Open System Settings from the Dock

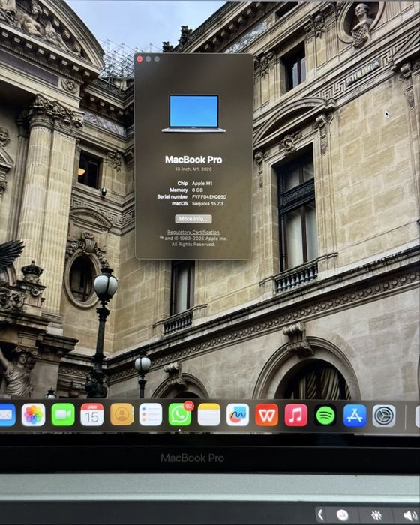pos(384,415)
